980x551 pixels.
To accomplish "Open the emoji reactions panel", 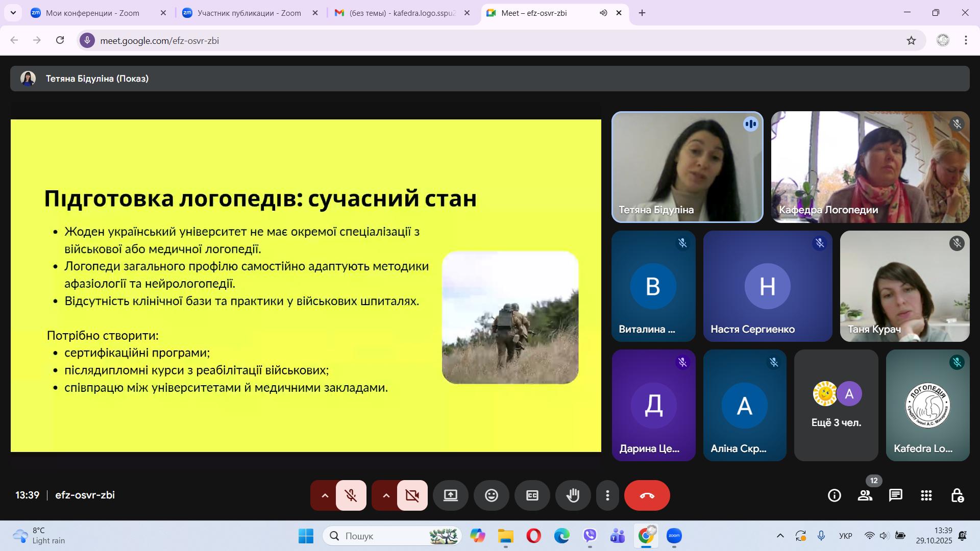I will [491, 495].
